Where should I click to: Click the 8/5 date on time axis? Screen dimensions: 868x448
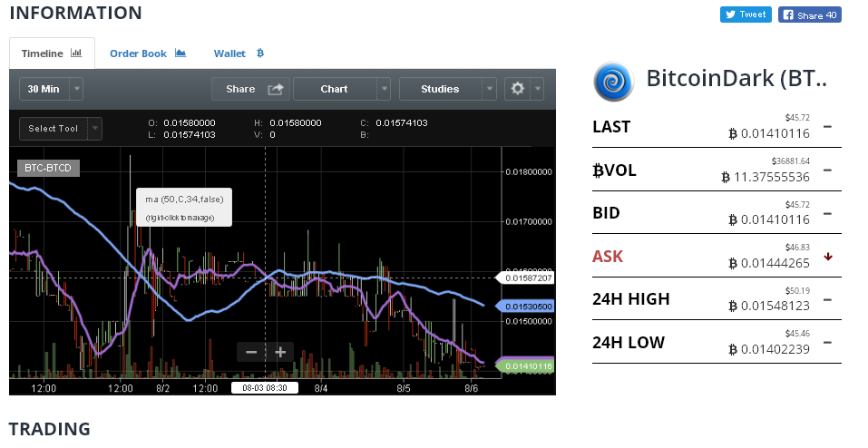tap(404, 388)
